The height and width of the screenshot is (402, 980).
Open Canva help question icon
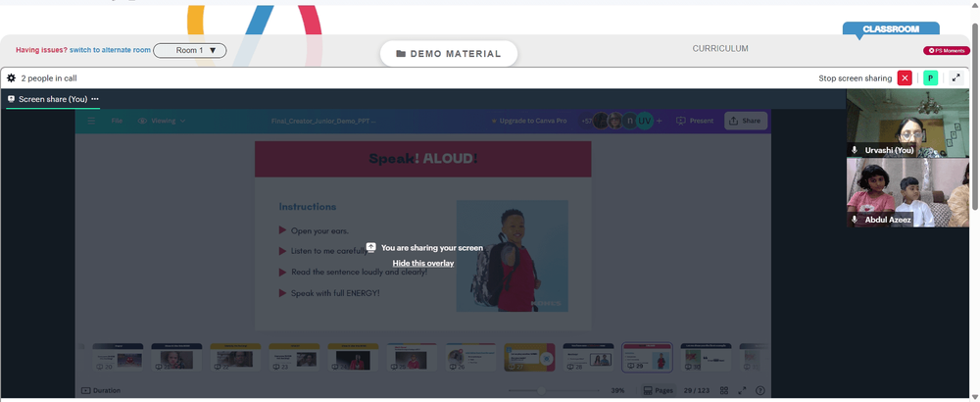[x=760, y=391]
